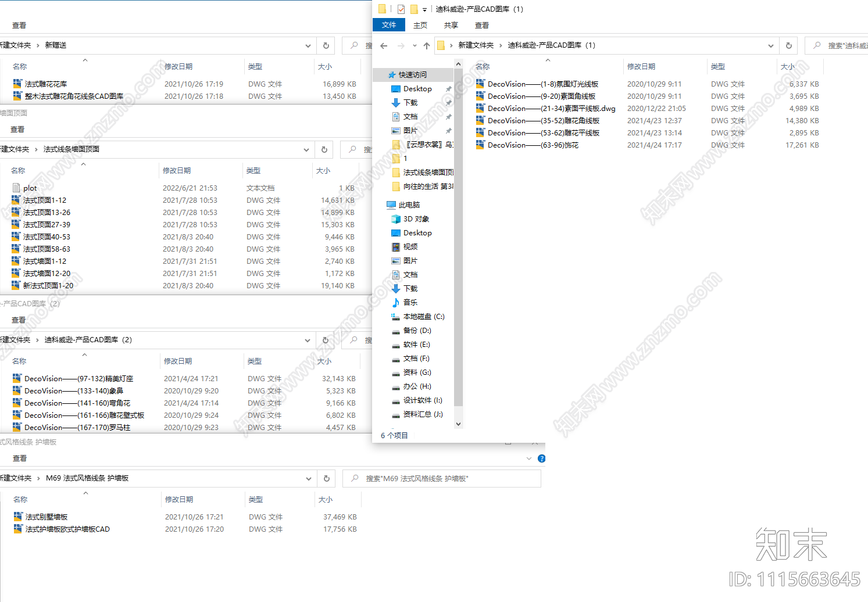
Task: Open the 向往的生活 folder in the sidebar
Action: [423, 186]
